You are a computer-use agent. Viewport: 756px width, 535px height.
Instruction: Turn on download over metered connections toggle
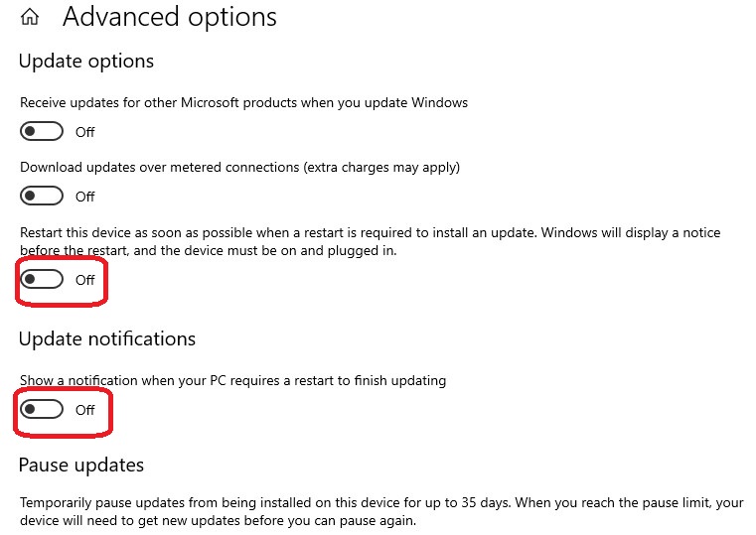[x=42, y=196]
